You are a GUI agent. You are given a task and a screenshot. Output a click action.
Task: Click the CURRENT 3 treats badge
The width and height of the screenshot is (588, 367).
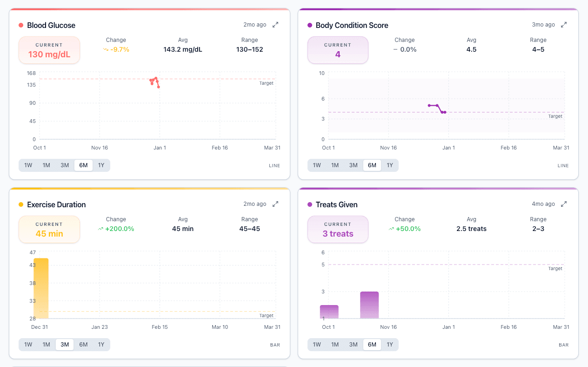pyautogui.click(x=338, y=229)
